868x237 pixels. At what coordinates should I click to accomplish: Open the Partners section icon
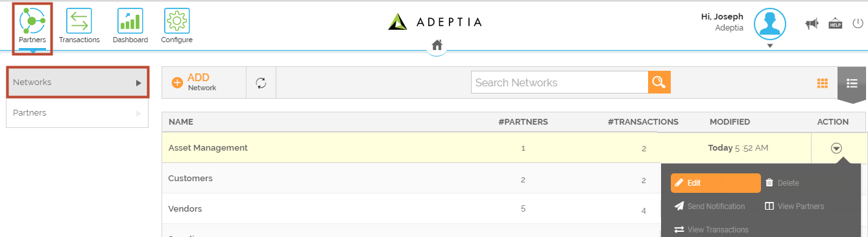pyautogui.click(x=32, y=21)
